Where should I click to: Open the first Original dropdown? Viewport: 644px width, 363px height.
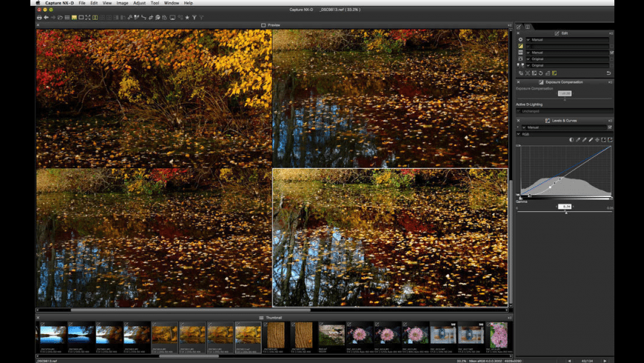tap(567, 59)
